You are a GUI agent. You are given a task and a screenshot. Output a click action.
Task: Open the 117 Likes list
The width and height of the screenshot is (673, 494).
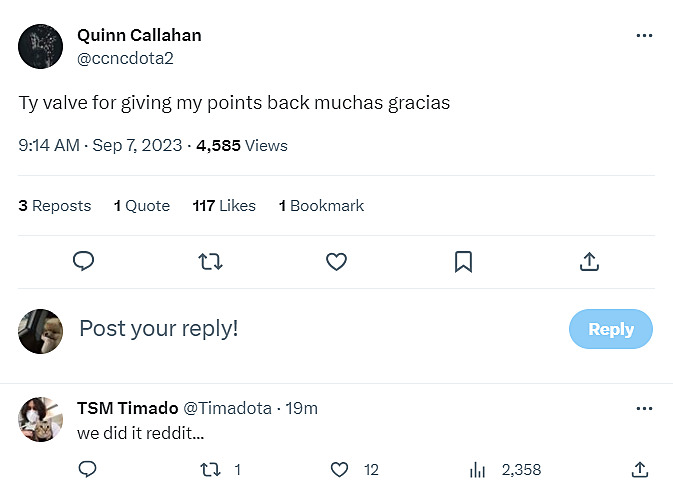pyautogui.click(x=224, y=206)
